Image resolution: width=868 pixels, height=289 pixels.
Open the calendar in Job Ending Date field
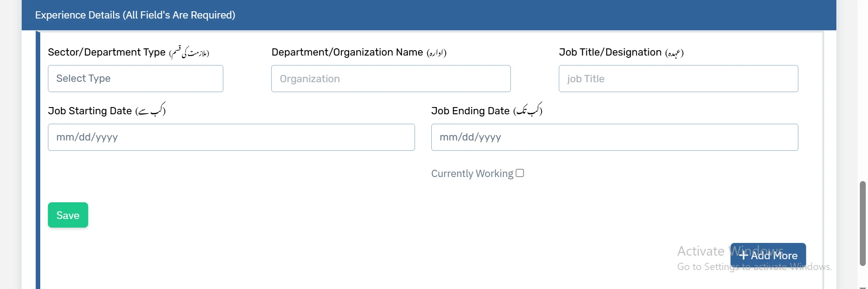point(614,137)
